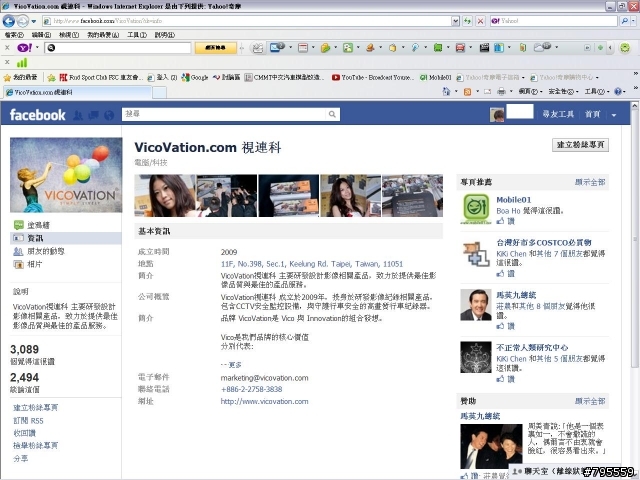Screen dimensions: 640x480
Task: Open the 工具 menu in menu bar
Action: pos(137,35)
